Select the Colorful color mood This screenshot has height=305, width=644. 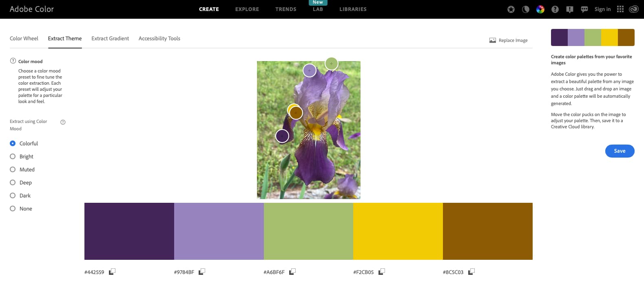pyautogui.click(x=13, y=143)
